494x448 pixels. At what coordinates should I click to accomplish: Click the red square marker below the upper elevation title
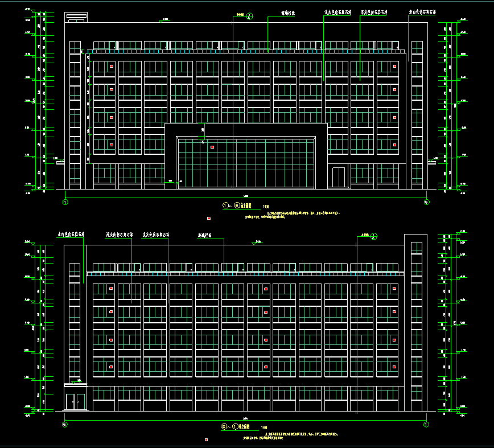pos(209,218)
